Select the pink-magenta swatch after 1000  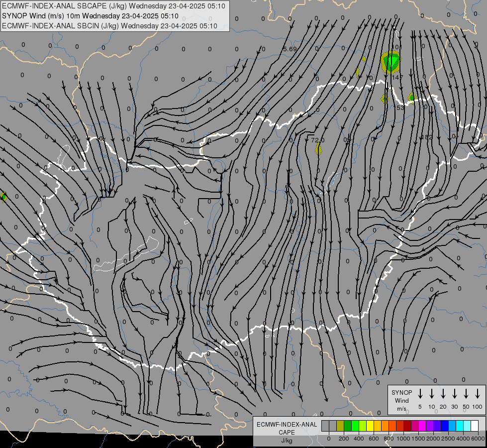click(x=415, y=426)
